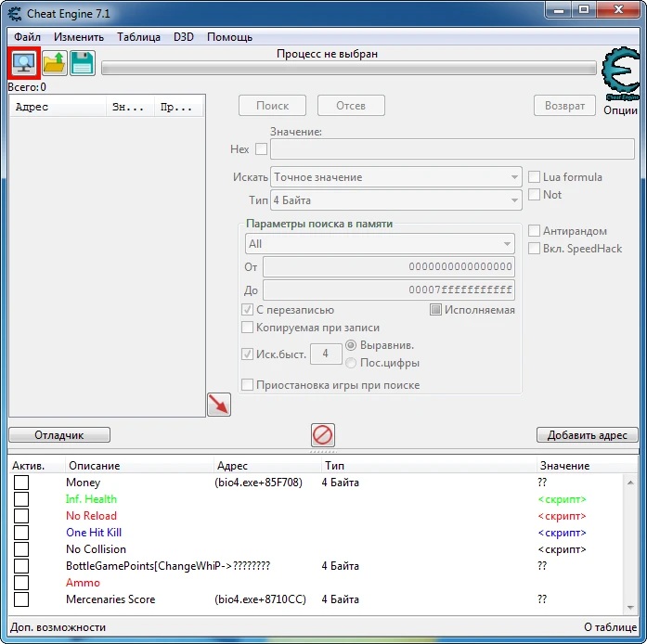Click address table scrollbar up arrow
The height and width of the screenshot is (644, 647).
pyautogui.click(x=630, y=482)
